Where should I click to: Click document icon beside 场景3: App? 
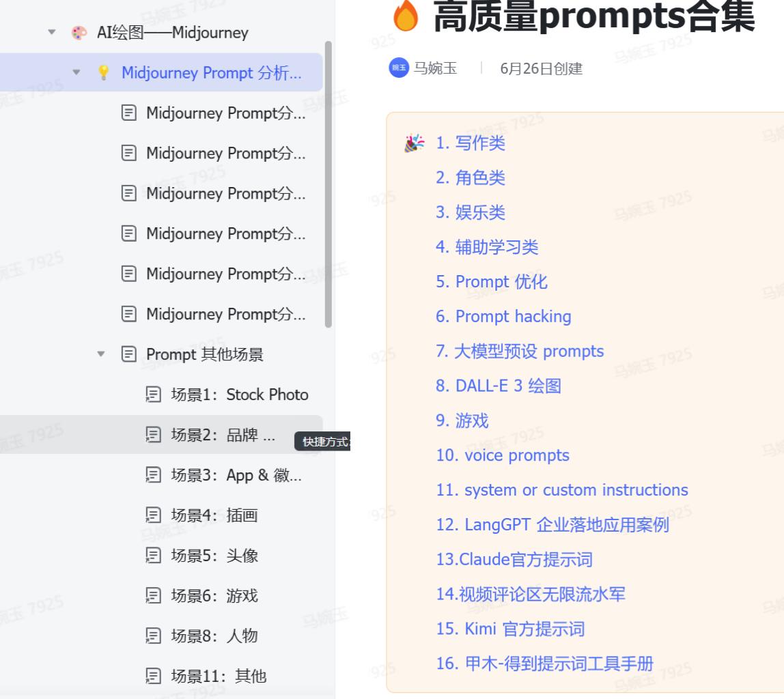pos(153,475)
